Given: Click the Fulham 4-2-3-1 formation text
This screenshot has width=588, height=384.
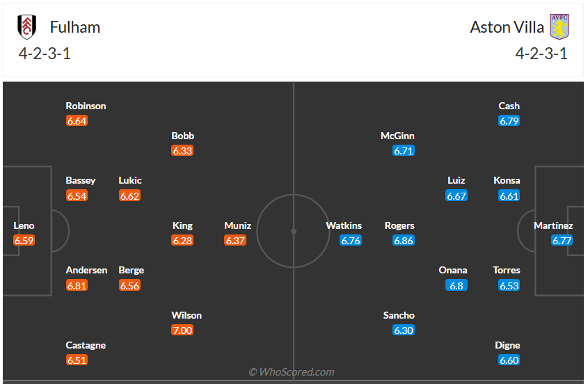Looking at the screenshot, I should (x=45, y=54).
